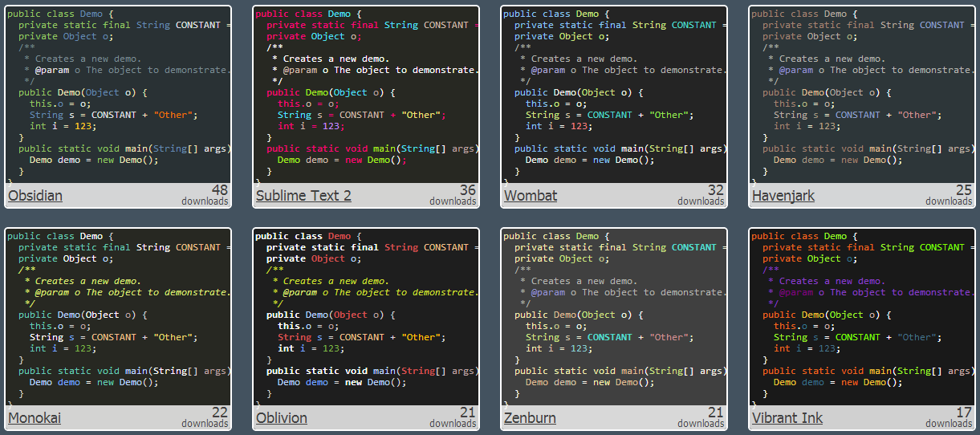The height and width of the screenshot is (435, 980).
Task: Click the 36 downloads count for Sublime Text 2
Action: click(x=453, y=195)
